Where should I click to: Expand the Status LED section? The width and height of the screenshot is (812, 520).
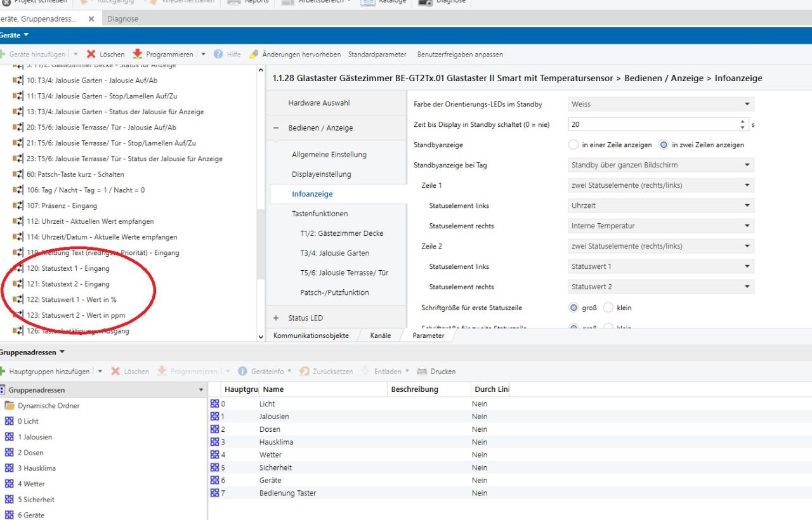tap(276, 318)
